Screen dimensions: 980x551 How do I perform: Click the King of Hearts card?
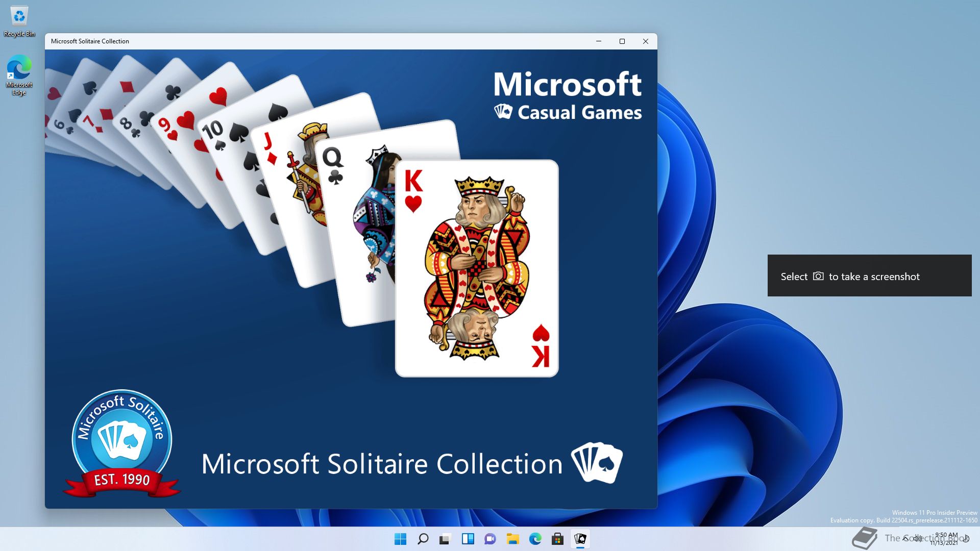point(477,269)
